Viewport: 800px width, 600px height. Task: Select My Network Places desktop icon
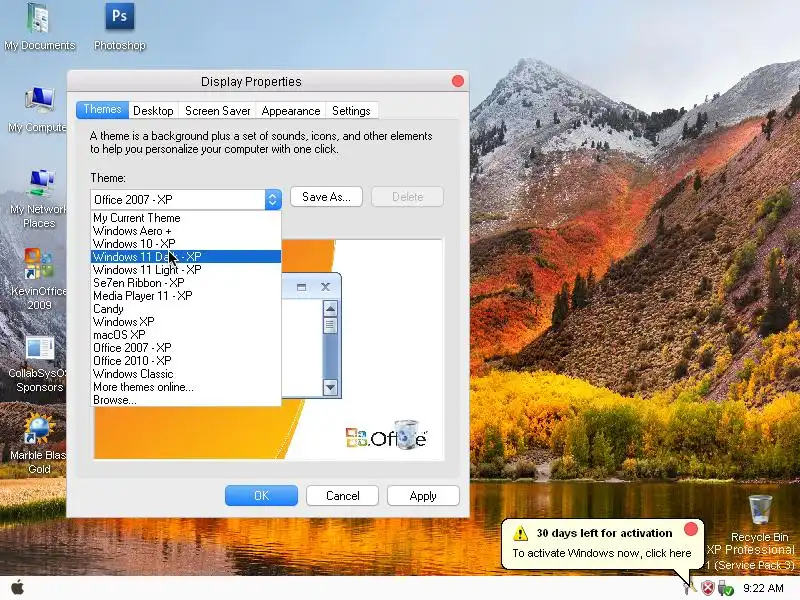(39, 199)
